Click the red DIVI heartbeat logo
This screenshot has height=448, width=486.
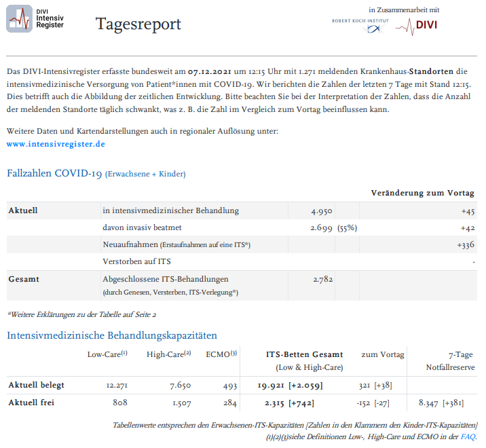pyautogui.click(x=416, y=26)
